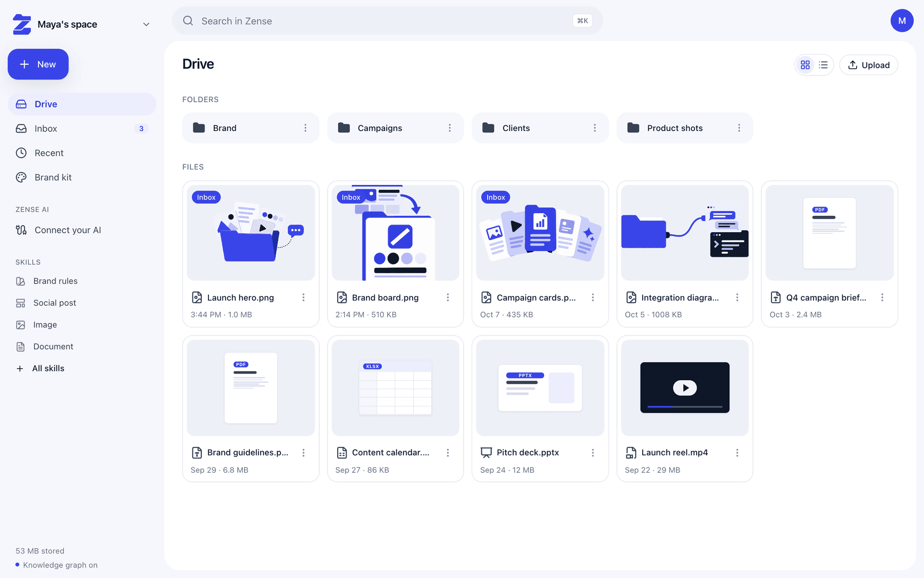Click image file icon beside Launch hero.png
Image resolution: width=924 pixels, height=578 pixels.
197,297
